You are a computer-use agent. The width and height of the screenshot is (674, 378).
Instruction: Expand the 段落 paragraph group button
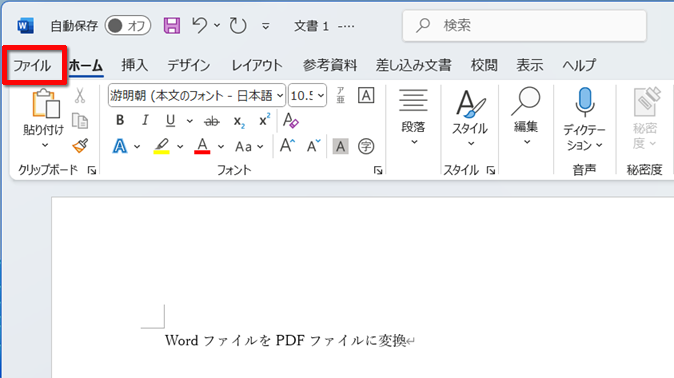(x=413, y=117)
